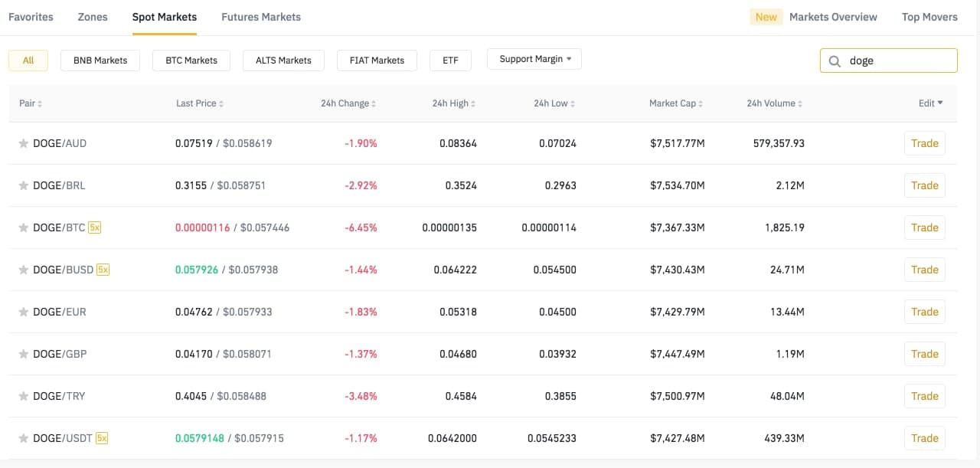Trade the DOGE/TRY pair
The height and width of the screenshot is (468, 980).
pyautogui.click(x=925, y=396)
